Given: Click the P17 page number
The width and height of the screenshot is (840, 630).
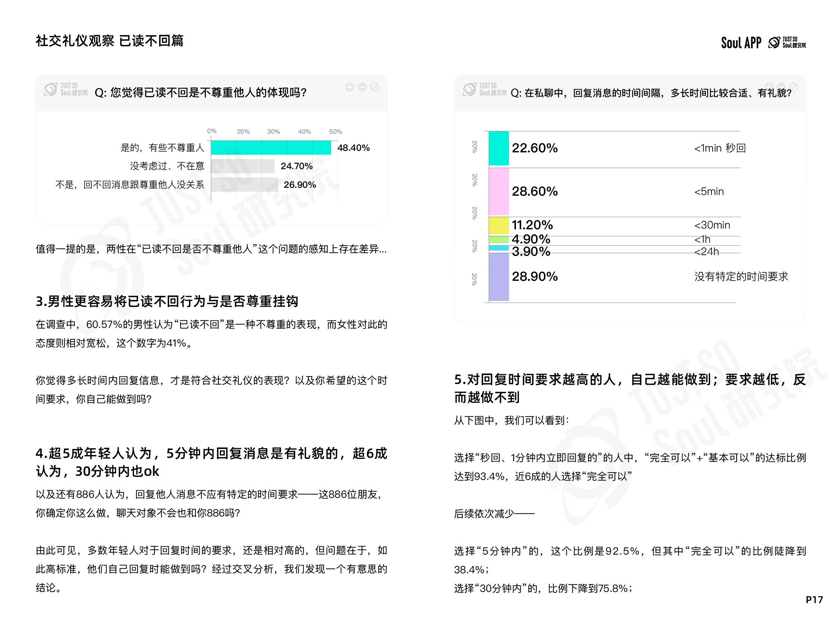Looking at the screenshot, I should click(x=814, y=600).
